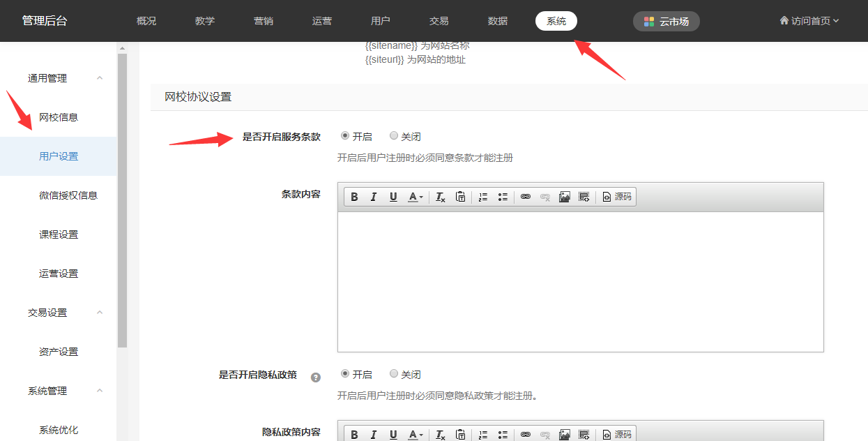Screen dimensions: 868x441
Task: Click the help icon beside 是否开启隐私政策
Action: coord(316,378)
